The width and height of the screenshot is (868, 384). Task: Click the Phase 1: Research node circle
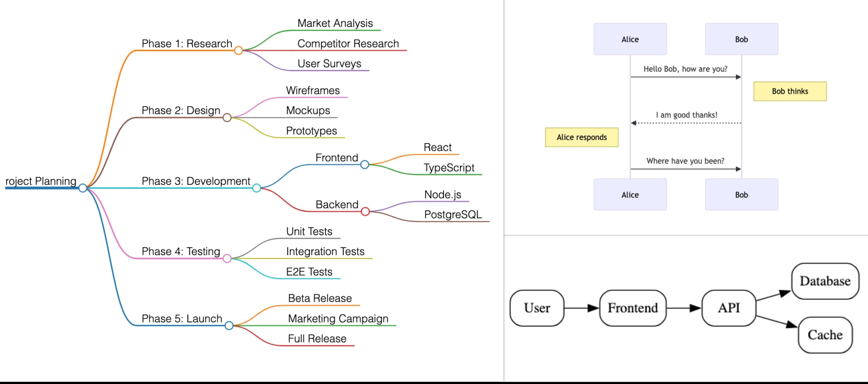tap(239, 51)
